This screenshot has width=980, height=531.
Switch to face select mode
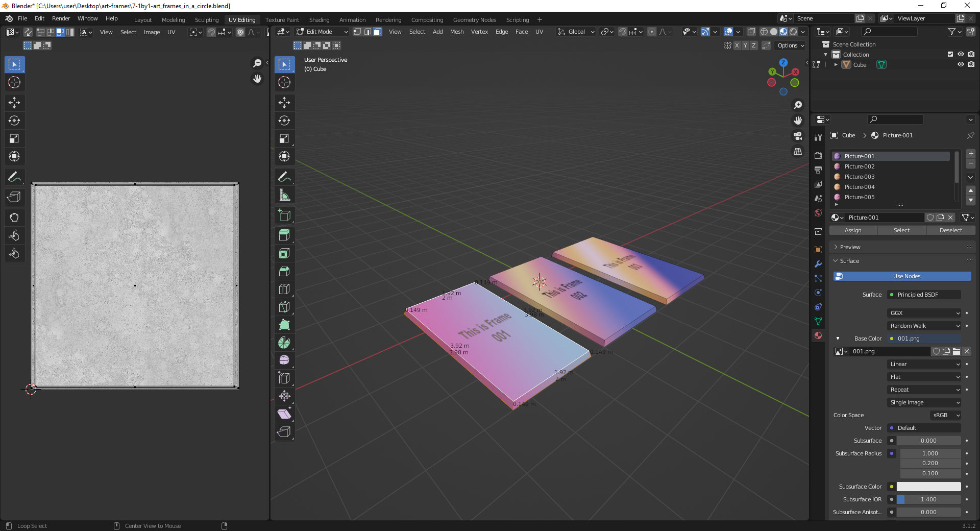pyautogui.click(x=377, y=32)
